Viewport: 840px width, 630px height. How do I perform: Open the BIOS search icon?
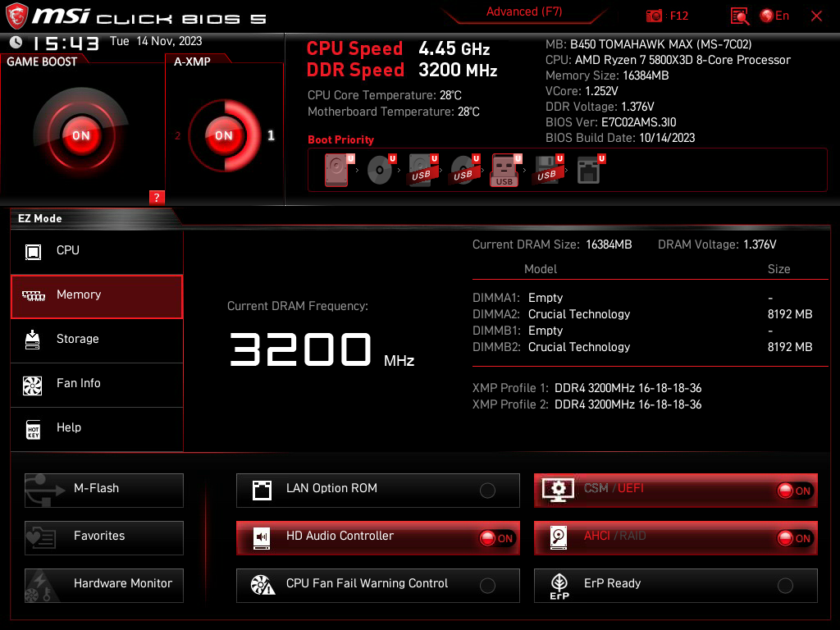click(740, 16)
